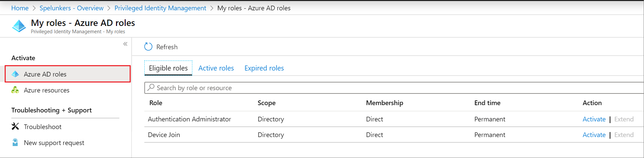The image size is (644, 158).
Task: Click the My roles - Azure AD roles breadcrumb text
Action: (254, 8)
